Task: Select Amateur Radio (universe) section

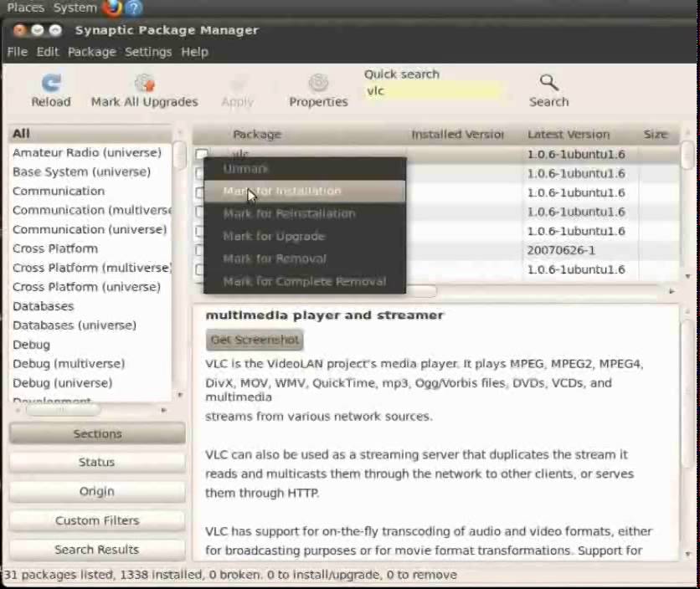Action: pyautogui.click(x=90, y=152)
